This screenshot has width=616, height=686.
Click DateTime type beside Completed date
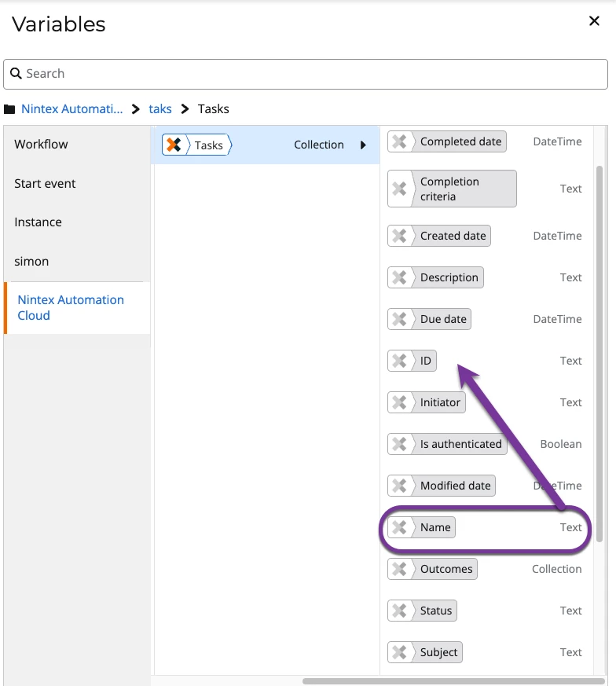557,141
